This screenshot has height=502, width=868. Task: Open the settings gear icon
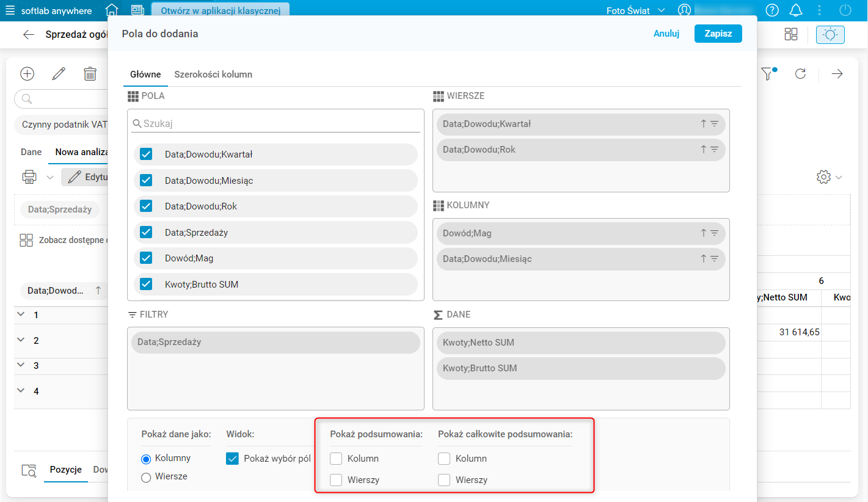click(x=823, y=177)
